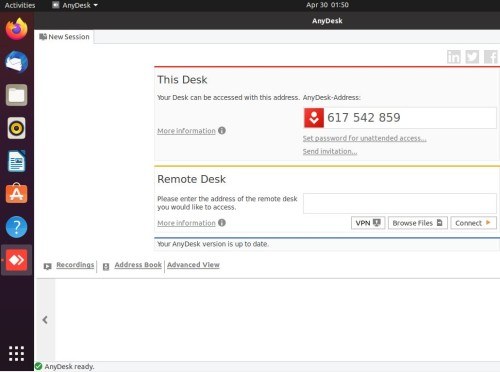Click 'Your AnyDesk version is up to date' message
Screen dimensions: 500x372
[x=213, y=244]
